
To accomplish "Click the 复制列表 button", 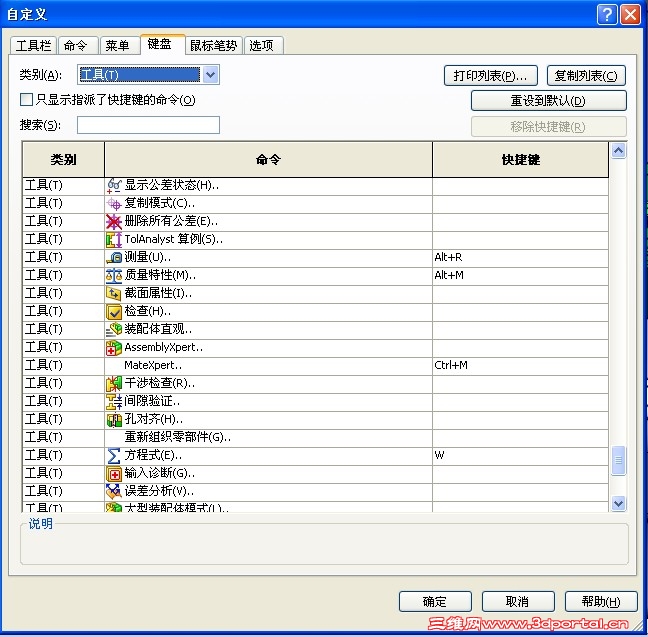I will click(586, 76).
